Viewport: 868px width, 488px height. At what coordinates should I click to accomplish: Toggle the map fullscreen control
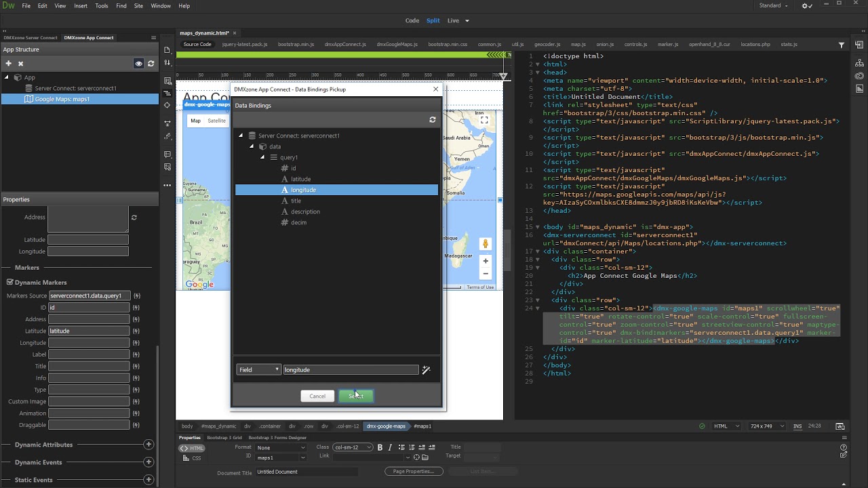484,120
